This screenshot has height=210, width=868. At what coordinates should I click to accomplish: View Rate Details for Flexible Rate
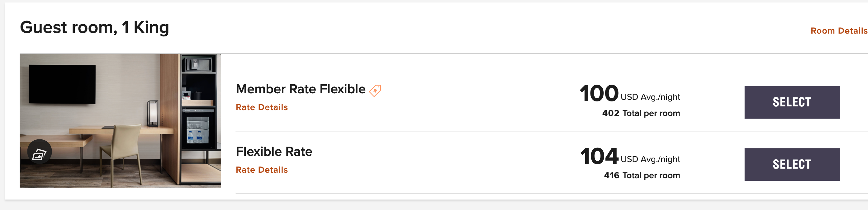[x=262, y=170]
